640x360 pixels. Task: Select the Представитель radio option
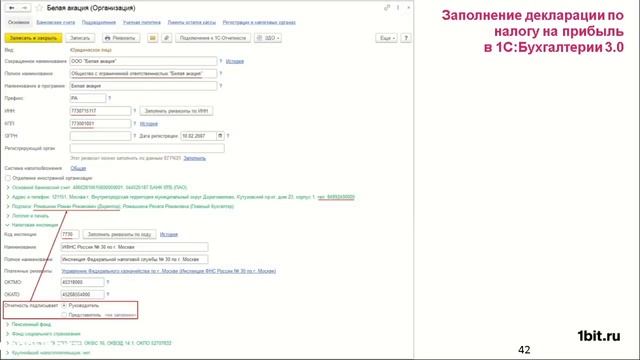64,315
